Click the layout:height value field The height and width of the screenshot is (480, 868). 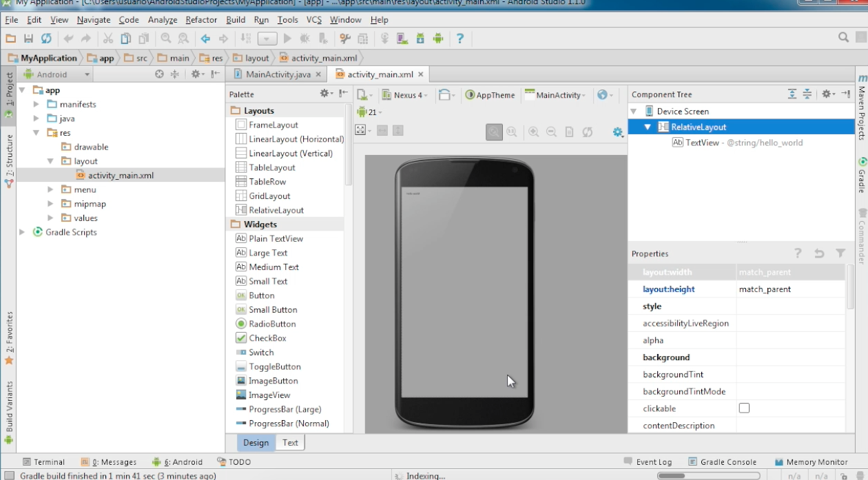[789, 289]
